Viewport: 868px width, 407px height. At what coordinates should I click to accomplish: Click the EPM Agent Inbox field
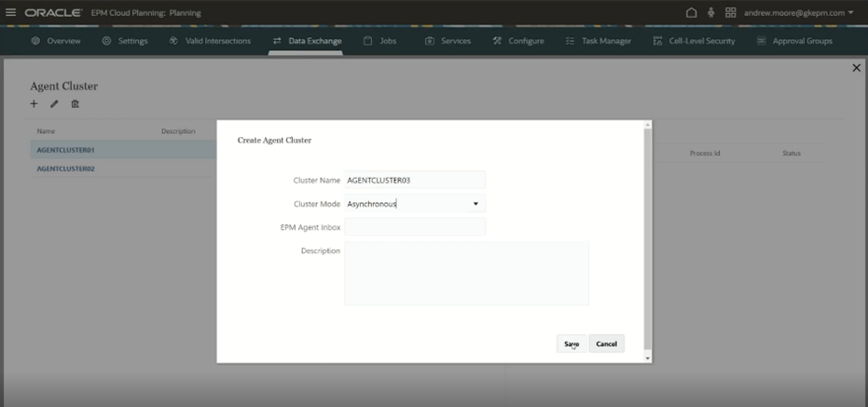click(x=415, y=226)
